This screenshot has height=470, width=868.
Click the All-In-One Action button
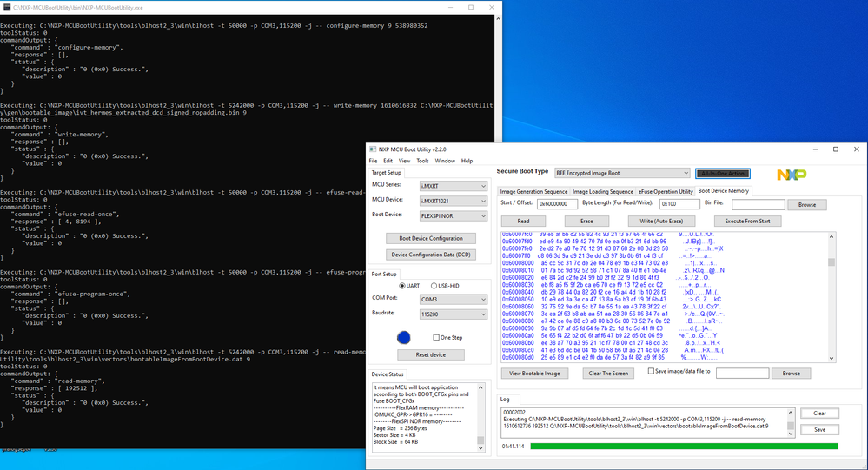723,174
